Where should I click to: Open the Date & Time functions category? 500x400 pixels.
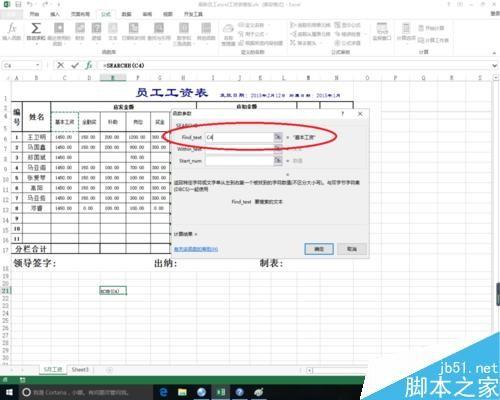pyautogui.click(x=133, y=32)
